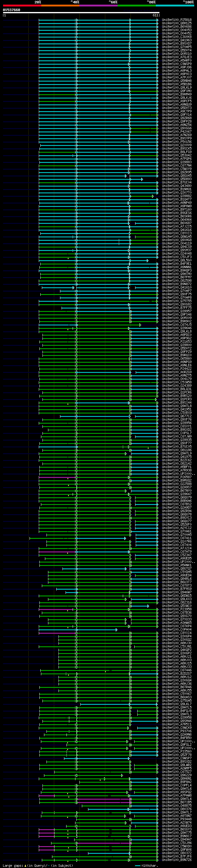Screen dimensions: 197x868
Task: Select the label UniRef100_Q53U42
Action: [x=177, y=155]
